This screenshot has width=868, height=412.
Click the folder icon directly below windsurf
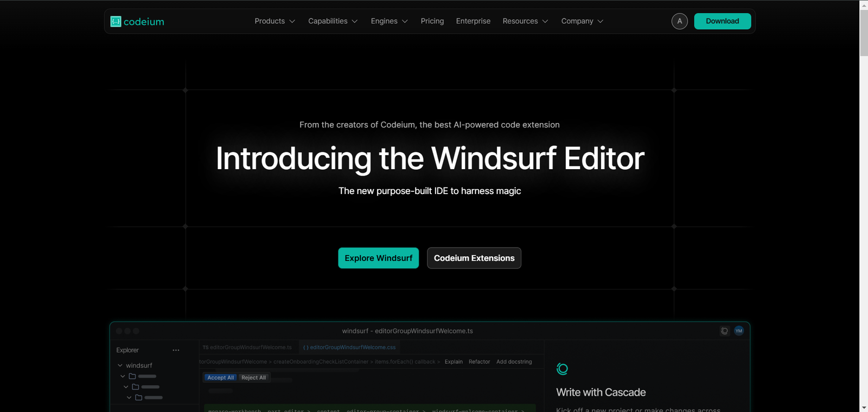click(x=132, y=376)
